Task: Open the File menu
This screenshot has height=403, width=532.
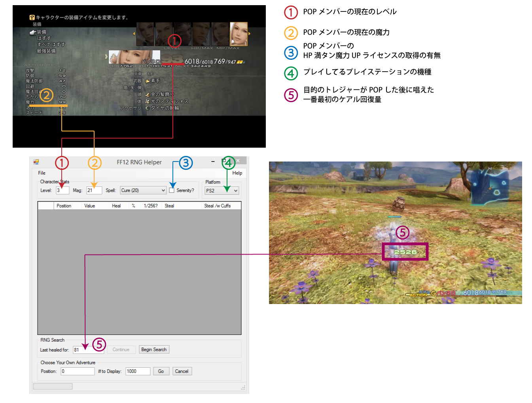Action: 42,173
